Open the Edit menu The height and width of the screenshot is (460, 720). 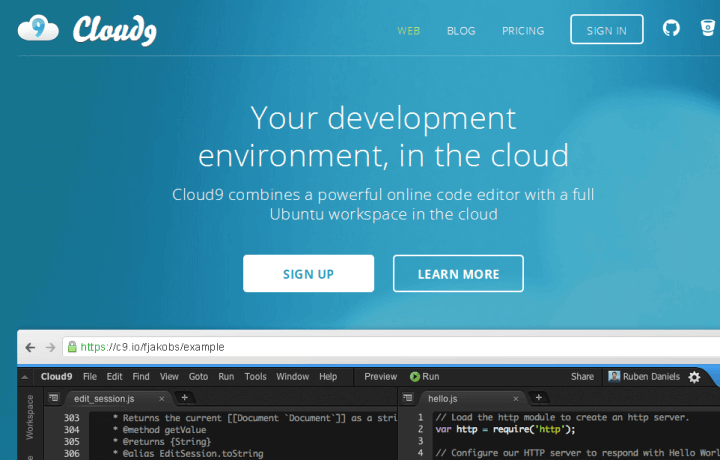point(114,376)
